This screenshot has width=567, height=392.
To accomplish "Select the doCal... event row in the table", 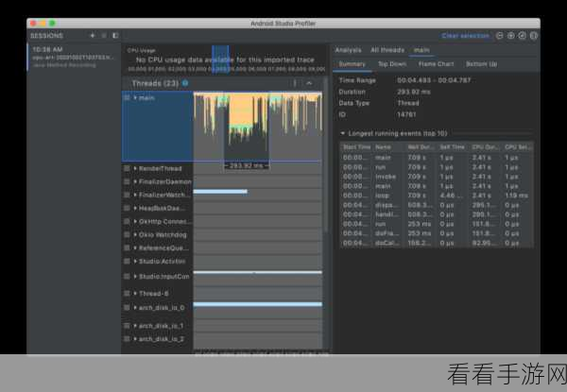I will tap(437, 243).
